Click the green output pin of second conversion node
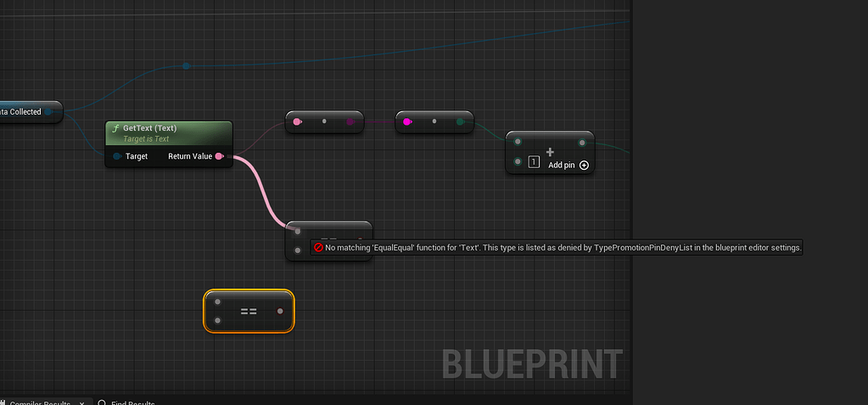The width and height of the screenshot is (868, 405). 460,122
